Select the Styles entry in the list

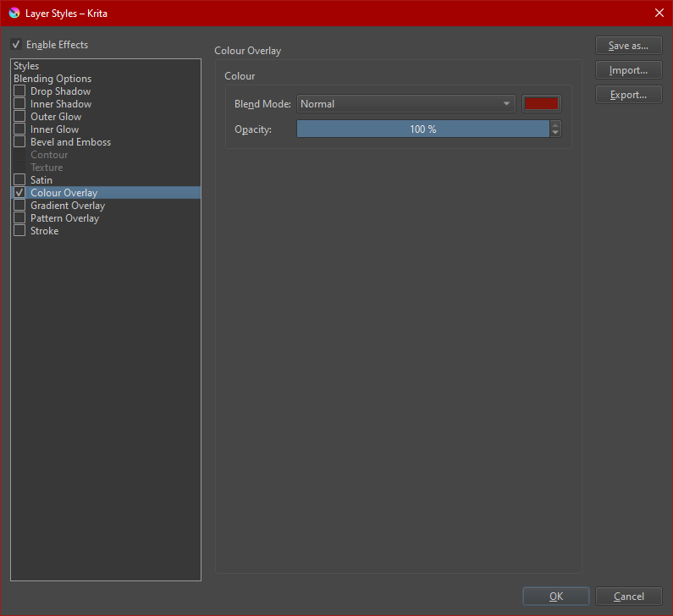[x=26, y=66]
